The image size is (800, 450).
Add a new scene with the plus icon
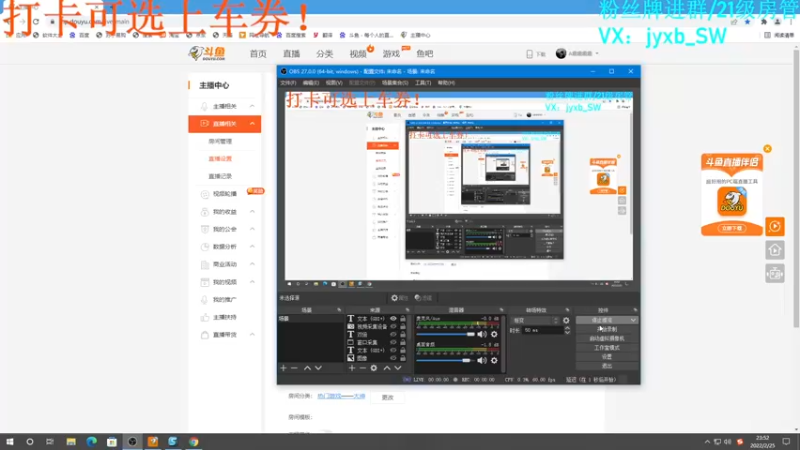284,368
